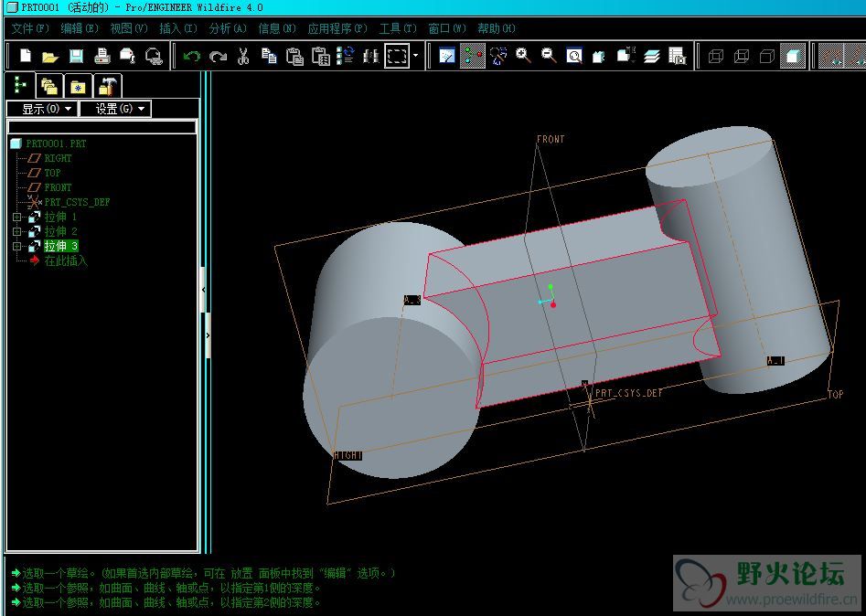Send the model as a mail link
The width and height of the screenshot is (866, 616).
click(x=154, y=56)
